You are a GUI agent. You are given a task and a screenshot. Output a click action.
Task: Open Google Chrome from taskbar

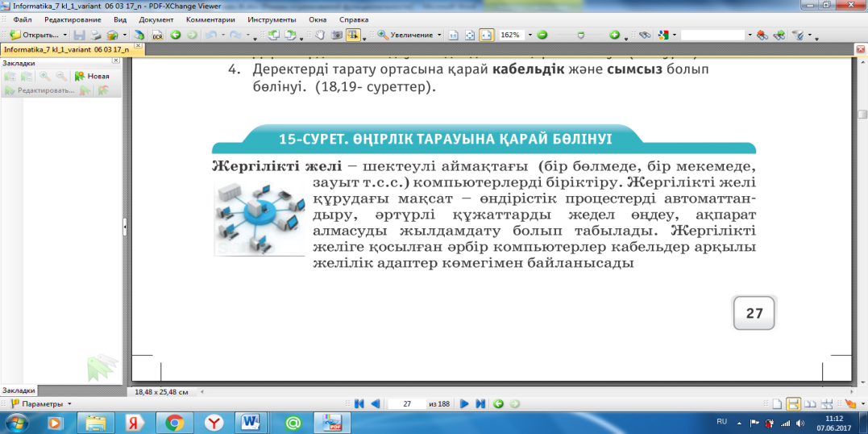[174, 424]
